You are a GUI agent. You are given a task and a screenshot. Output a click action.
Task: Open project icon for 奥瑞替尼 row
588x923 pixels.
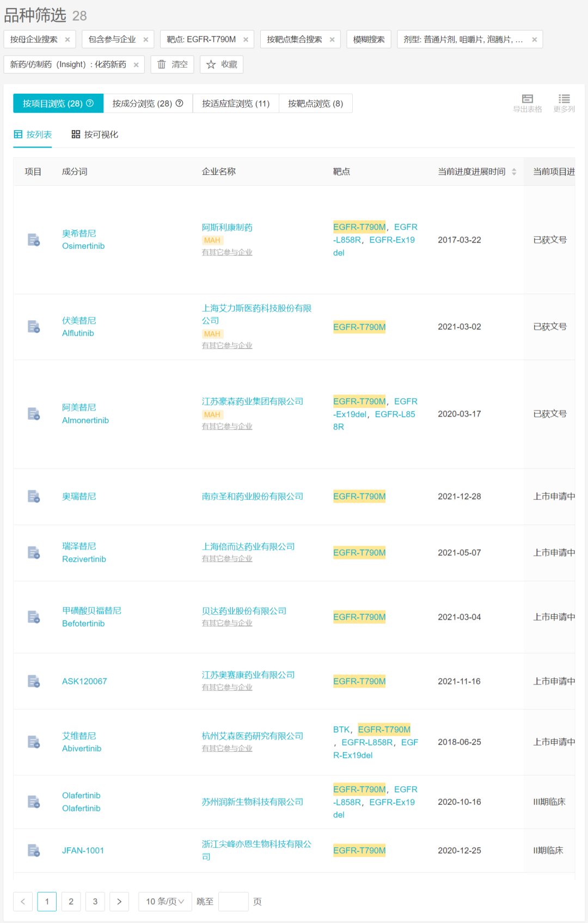(34, 497)
